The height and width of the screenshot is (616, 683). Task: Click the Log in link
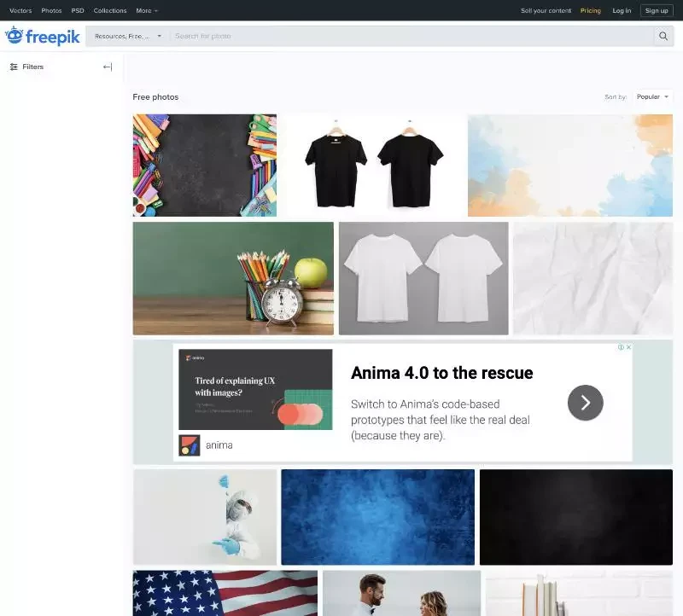click(622, 10)
